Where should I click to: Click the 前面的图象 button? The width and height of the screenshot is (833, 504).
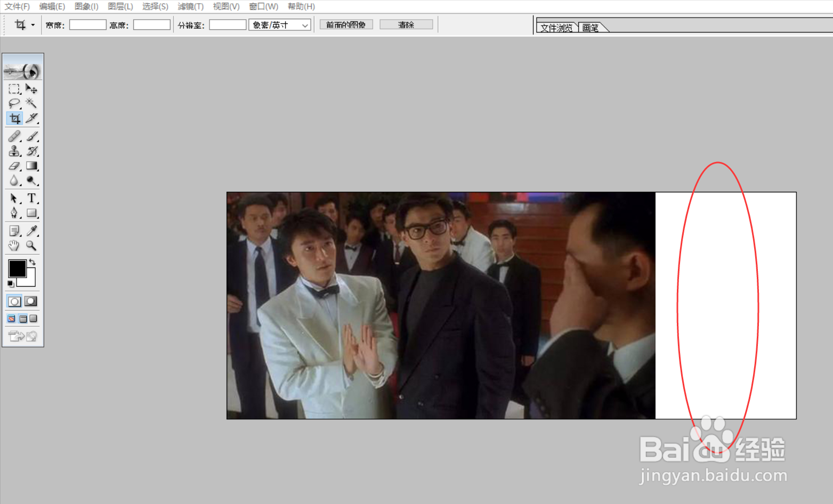coord(346,25)
